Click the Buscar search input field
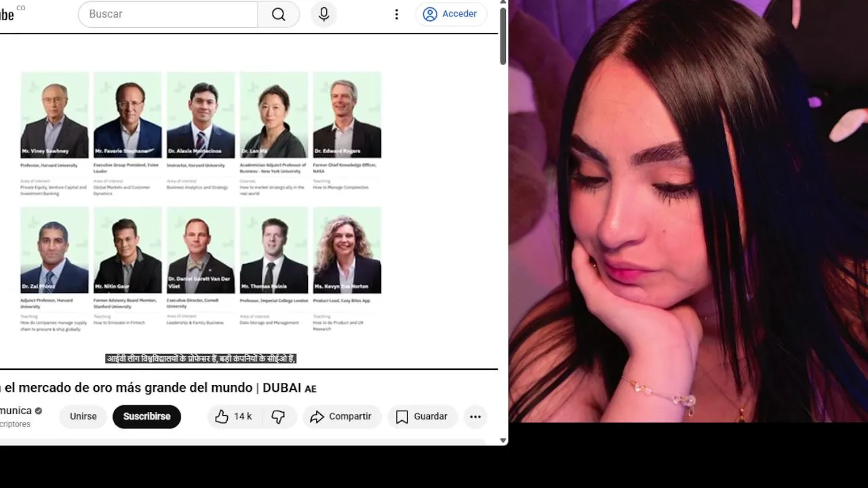 (168, 14)
